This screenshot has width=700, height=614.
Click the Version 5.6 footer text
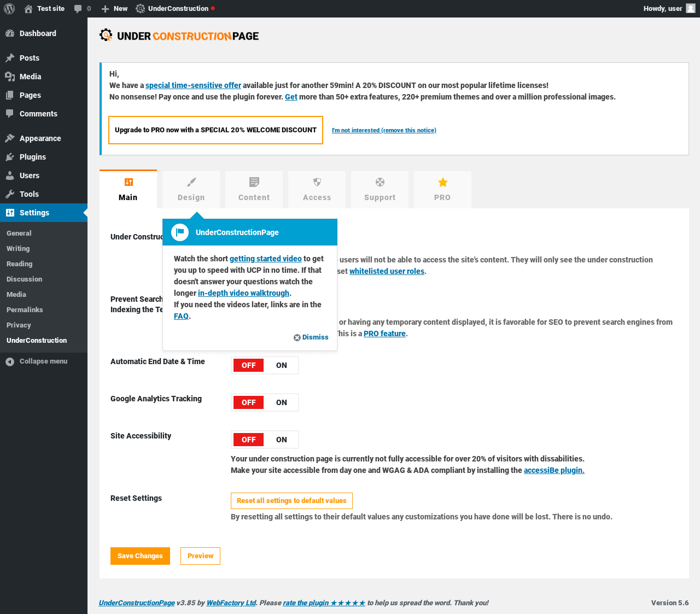pyautogui.click(x=670, y=603)
